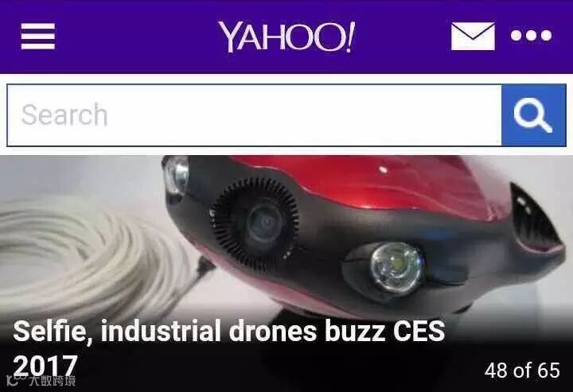The image size is (573, 392).
Task: Tap the Yahoo! logo
Action: coord(286,37)
